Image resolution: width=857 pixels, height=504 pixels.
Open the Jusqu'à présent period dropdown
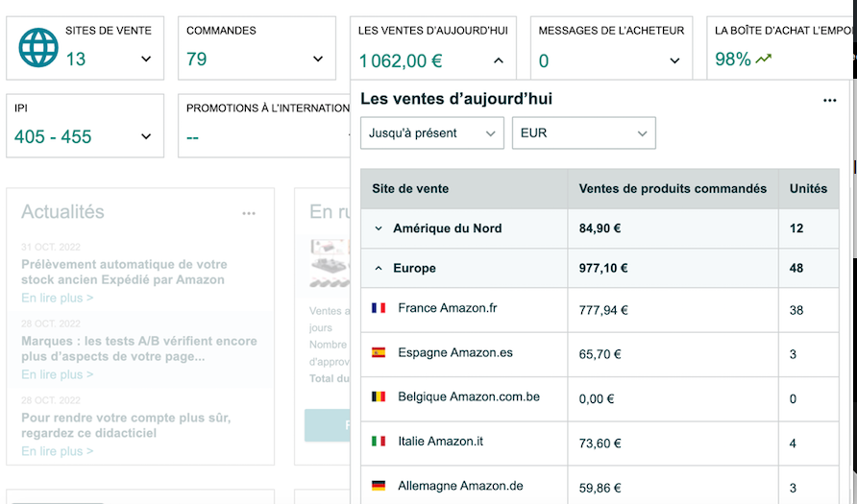pyautogui.click(x=431, y=132)
